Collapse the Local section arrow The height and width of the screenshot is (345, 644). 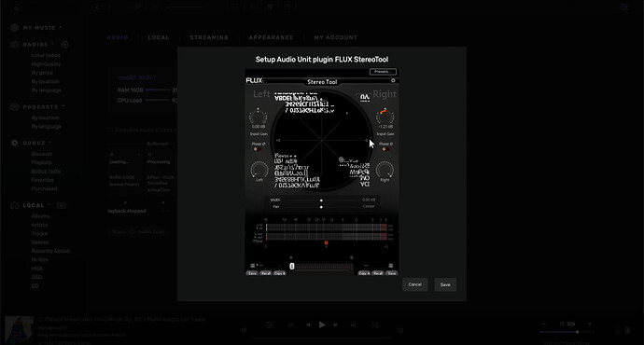[x=49, y=205]
